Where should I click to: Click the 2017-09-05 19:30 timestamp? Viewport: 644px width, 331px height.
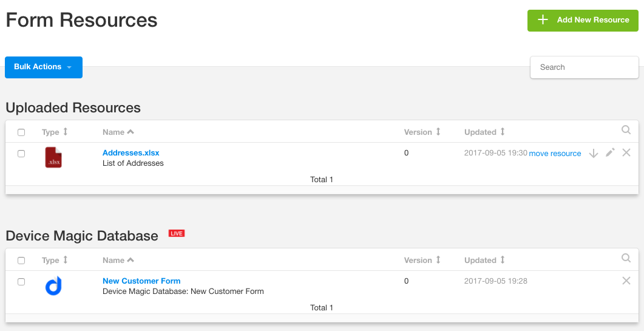496,153
